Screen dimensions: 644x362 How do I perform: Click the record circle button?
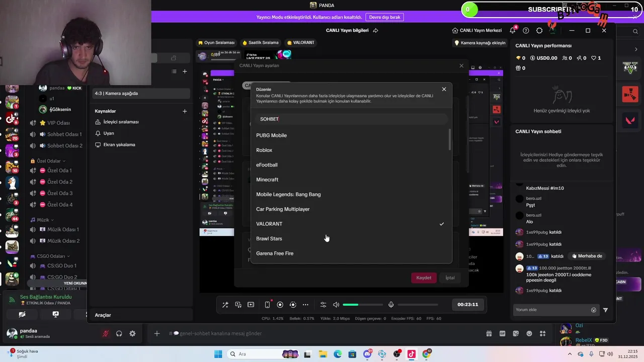point(280,305)
